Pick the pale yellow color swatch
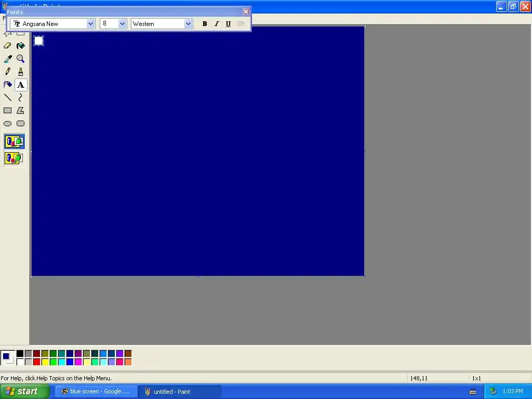The image size is (532, 399). (x=87, y=362)
